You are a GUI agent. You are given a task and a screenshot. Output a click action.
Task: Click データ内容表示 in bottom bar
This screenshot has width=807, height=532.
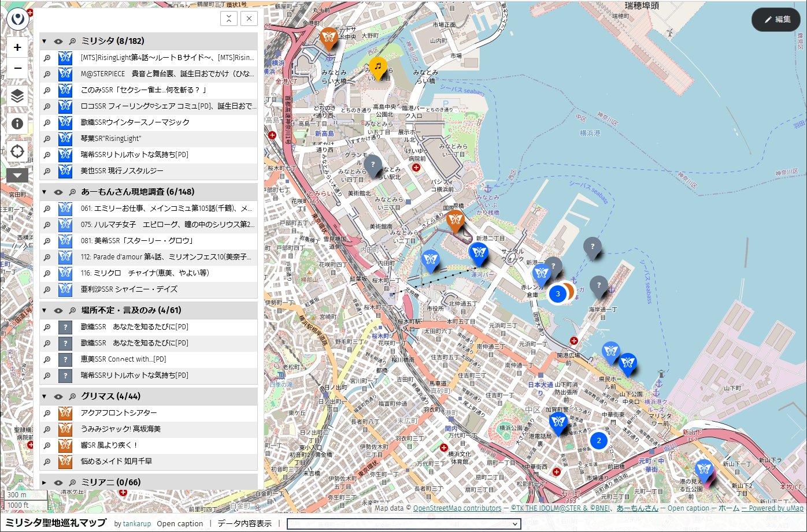(x=245, y=524)
